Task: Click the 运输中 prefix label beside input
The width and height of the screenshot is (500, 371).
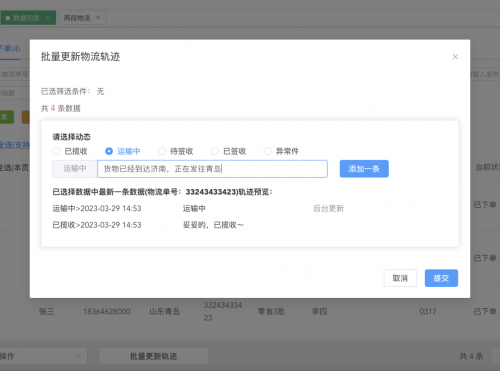Action: click(x=75, y=169)
